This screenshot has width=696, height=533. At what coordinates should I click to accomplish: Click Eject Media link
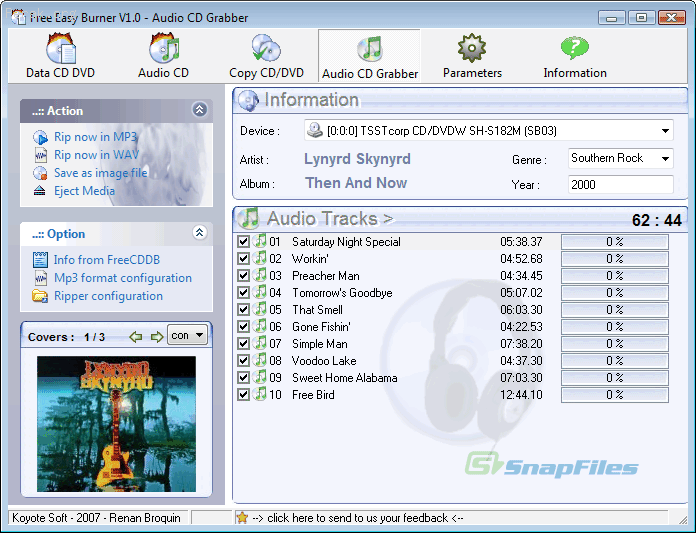click(84, 191)
